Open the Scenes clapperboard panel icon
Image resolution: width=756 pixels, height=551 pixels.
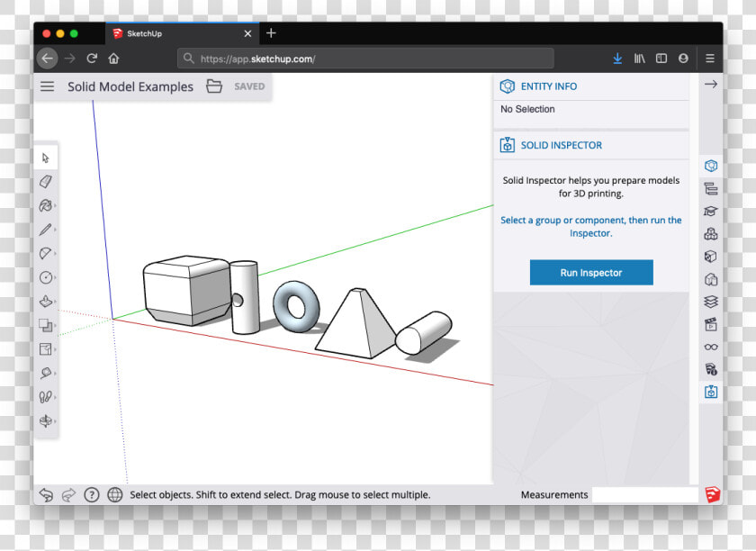tap(711, 324)
